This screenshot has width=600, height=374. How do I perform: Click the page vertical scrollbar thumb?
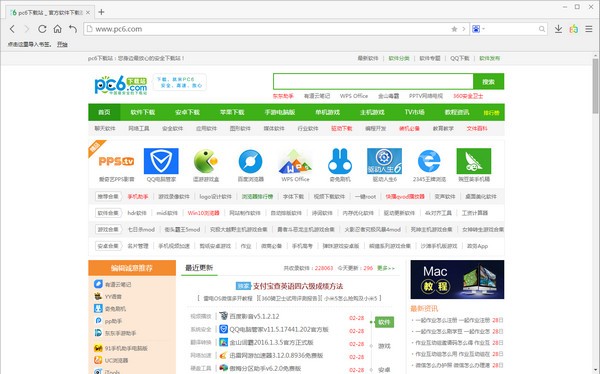pos(595,86)
